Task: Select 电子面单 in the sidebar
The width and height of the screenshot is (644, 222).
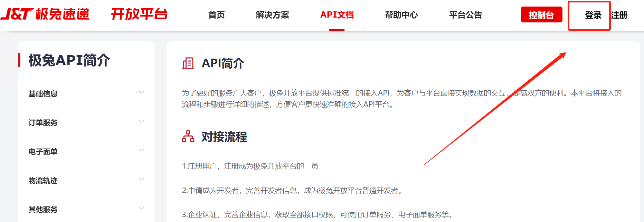Action: [x=43, y=152]
